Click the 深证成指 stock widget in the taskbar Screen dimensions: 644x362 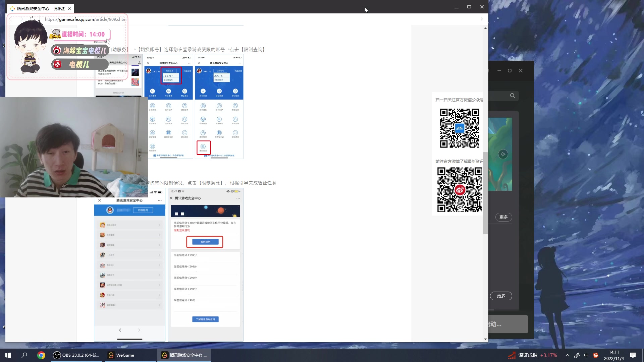pos(533,355)
